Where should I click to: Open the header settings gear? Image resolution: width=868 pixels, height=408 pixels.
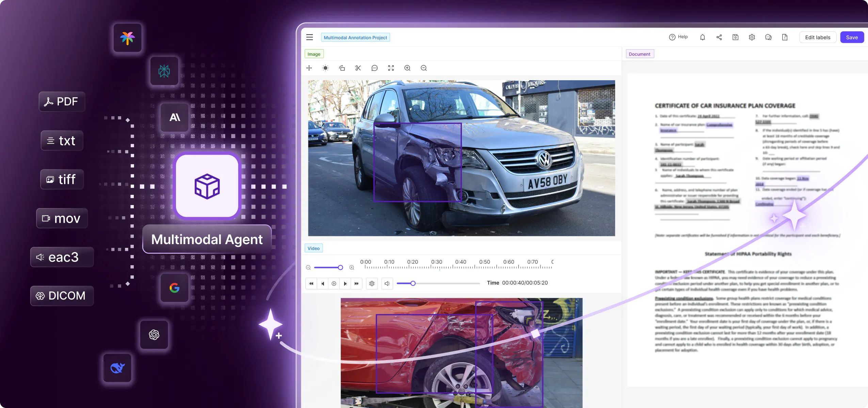pos(752,37)
